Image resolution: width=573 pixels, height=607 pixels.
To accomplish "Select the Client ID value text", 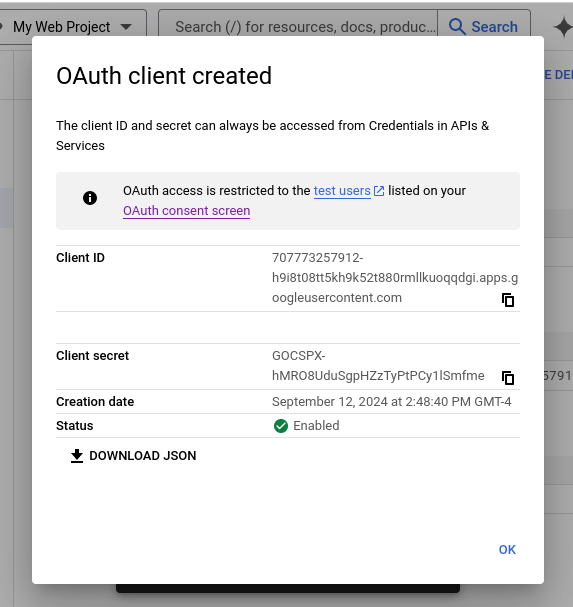I will pos(395,278).
